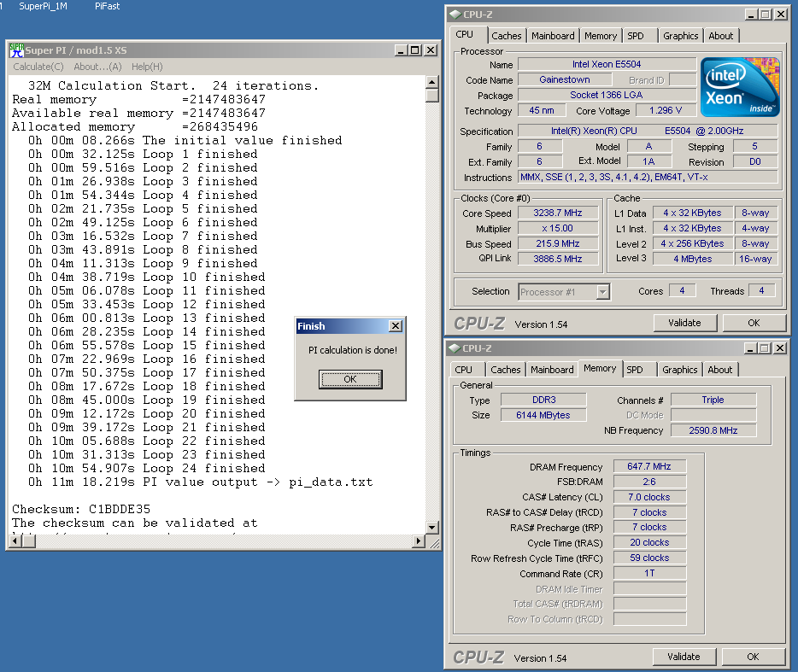Minimize the bottom CPU-Z window
This screenshot has width=798, height=672.
(x=750, y=348)
